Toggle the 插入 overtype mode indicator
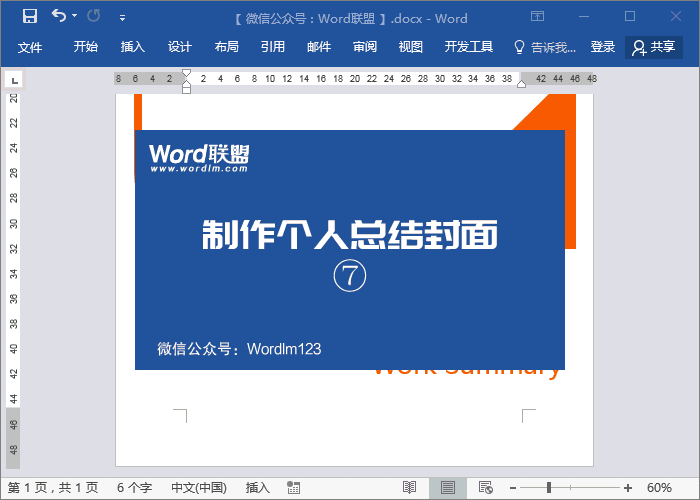 258,488
